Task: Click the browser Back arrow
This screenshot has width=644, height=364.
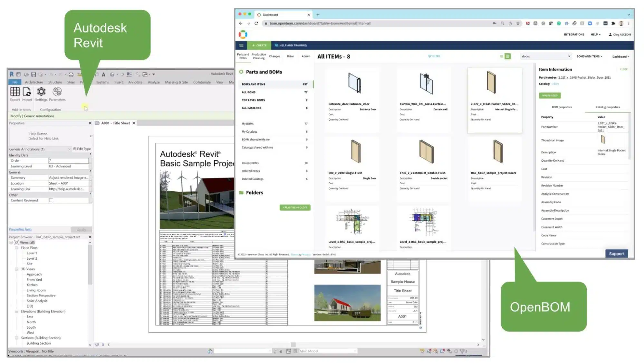Action: [241, 23]
